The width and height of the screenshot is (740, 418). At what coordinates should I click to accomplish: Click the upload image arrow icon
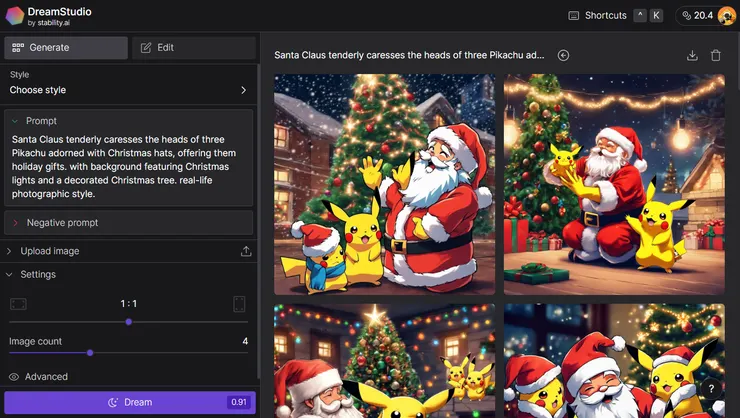coord(246,251)
